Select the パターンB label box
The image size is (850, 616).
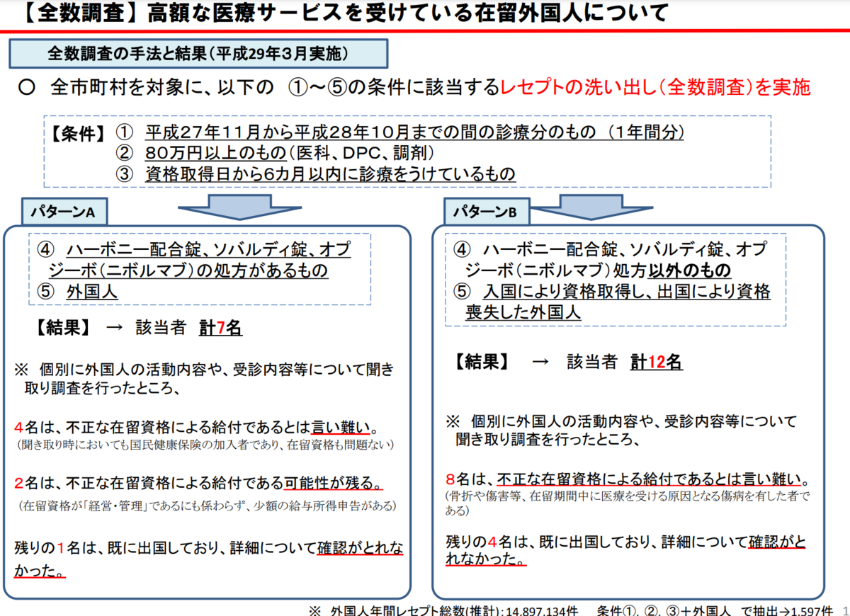pos(488,210)
